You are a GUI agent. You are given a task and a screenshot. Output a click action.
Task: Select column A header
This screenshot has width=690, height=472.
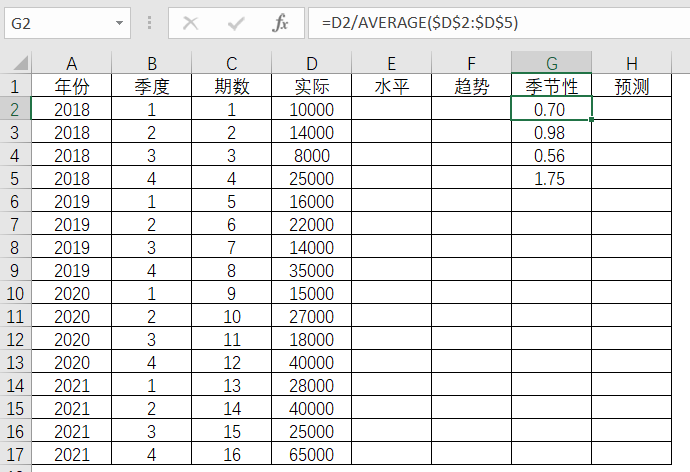[x=71, y=62]
